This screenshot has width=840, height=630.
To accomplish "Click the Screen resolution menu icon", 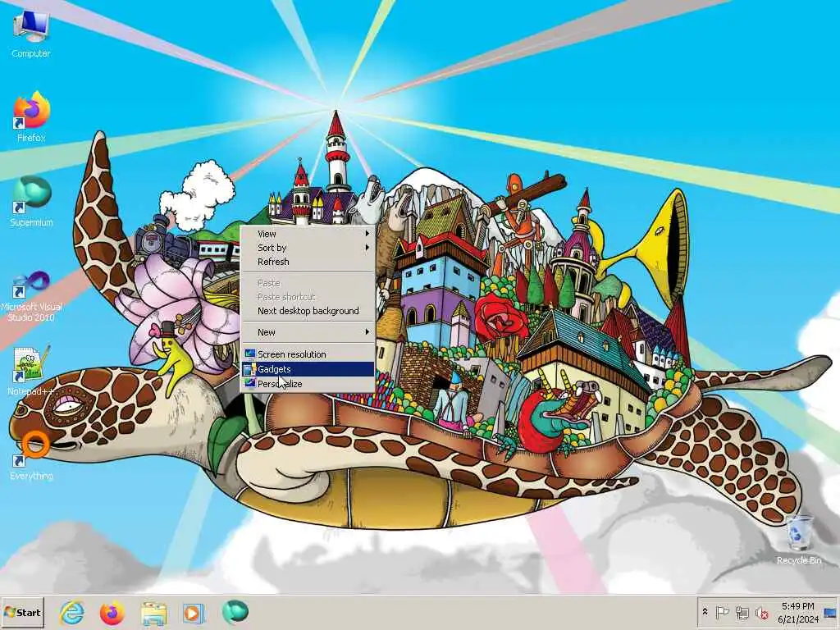I will (249, 354).
